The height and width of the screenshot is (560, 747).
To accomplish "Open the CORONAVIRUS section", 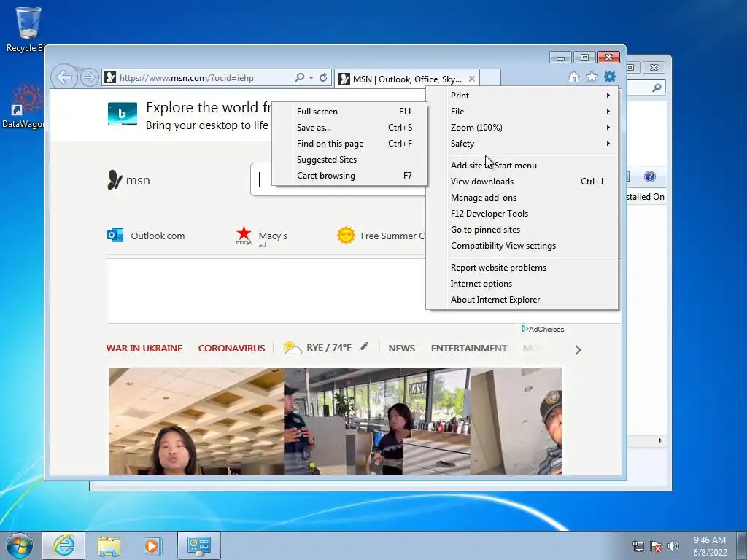I will [231, 348].
